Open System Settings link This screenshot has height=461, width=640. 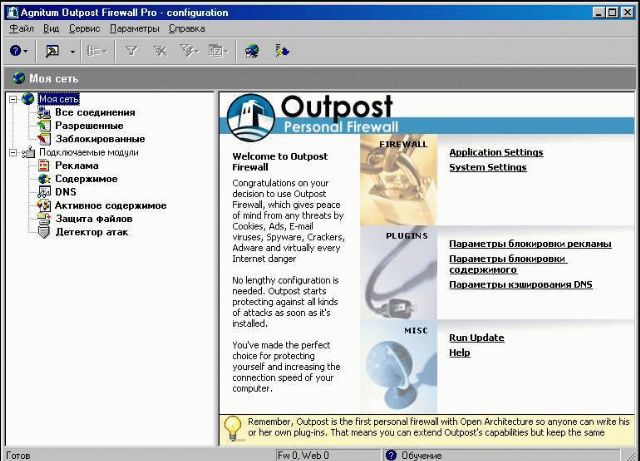(488, 167)
